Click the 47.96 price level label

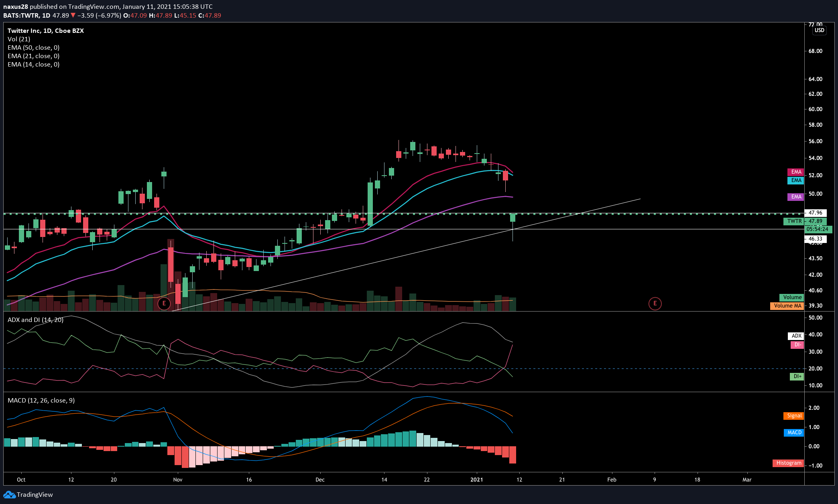point(815,213)
